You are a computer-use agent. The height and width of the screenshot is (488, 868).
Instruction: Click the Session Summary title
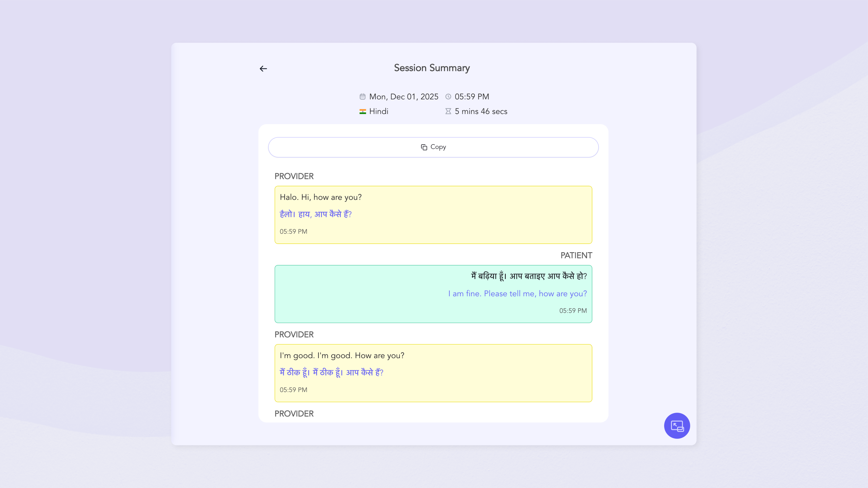point(432,68)
